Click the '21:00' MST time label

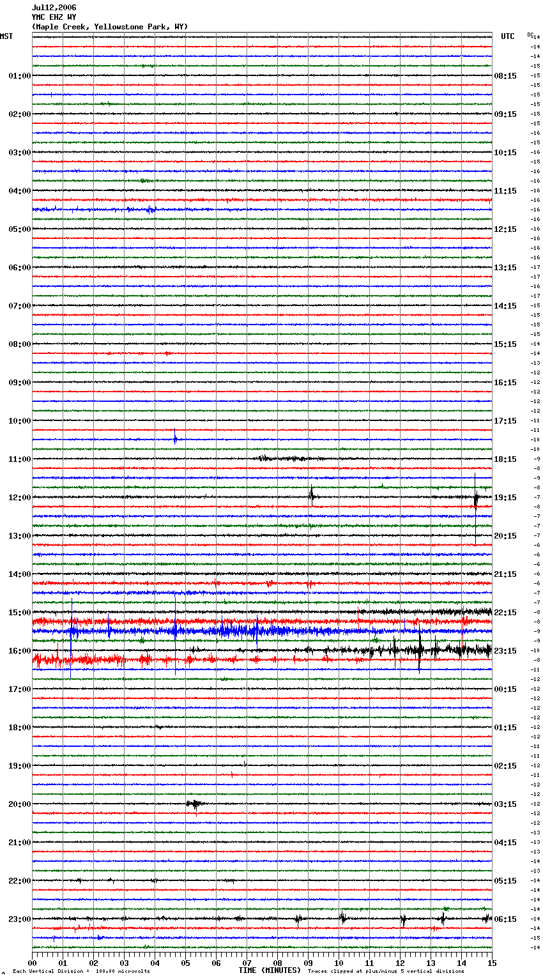pos(20,843)
